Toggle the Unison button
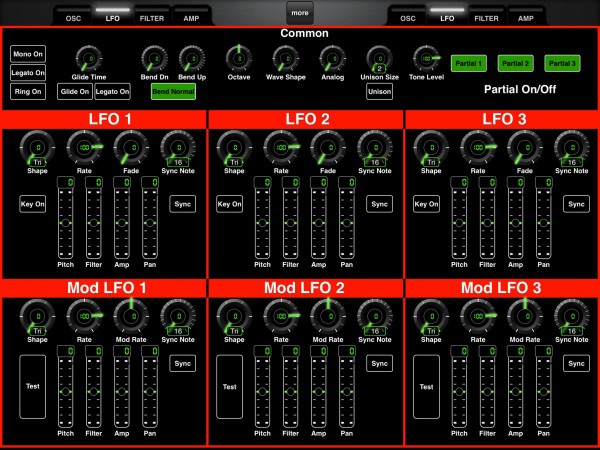This screenshot has height=450, width=600. 379,91
